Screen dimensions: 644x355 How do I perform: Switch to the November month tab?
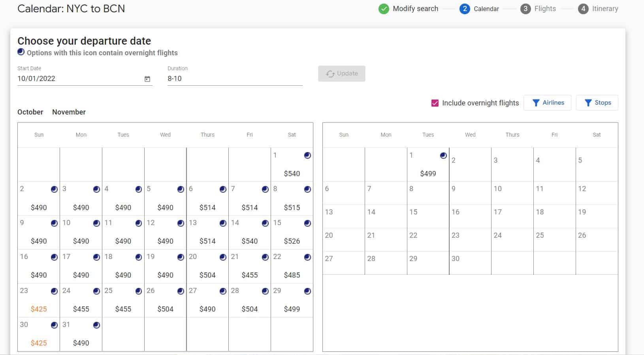[69, 112]
